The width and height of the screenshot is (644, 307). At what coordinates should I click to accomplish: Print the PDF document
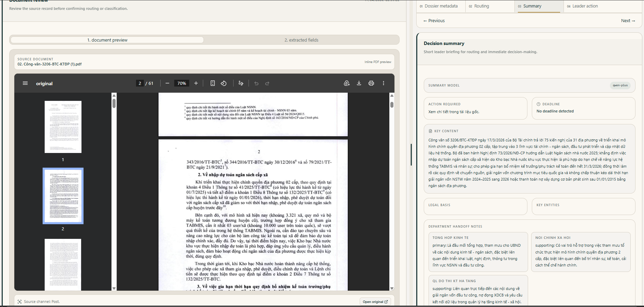pyautogui.click(x=371, y=83)
